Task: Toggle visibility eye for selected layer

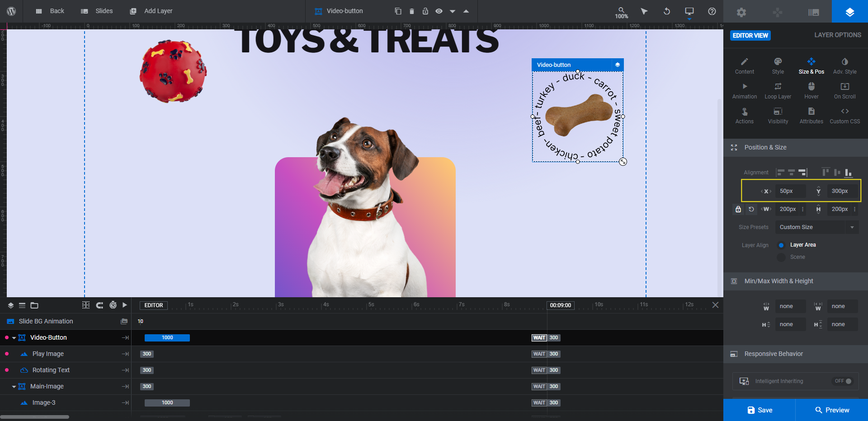Action: [x=439, y=11]
